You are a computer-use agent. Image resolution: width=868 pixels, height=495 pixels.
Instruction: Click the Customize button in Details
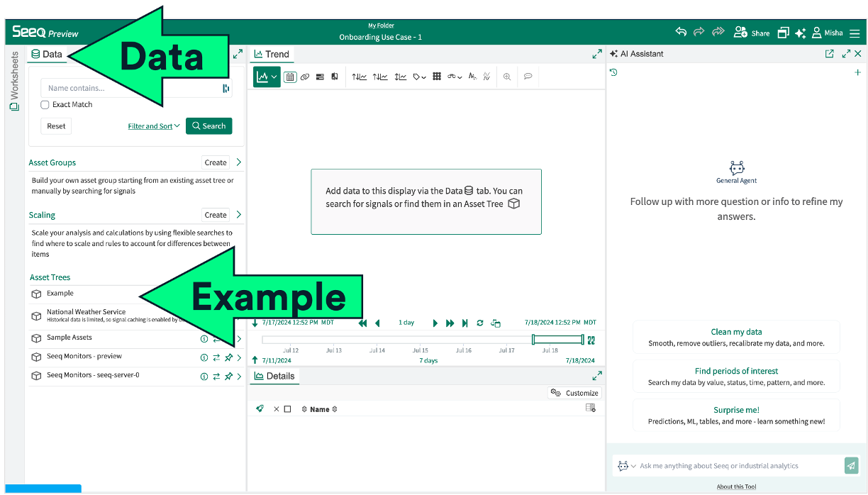(x=574, y=393)
